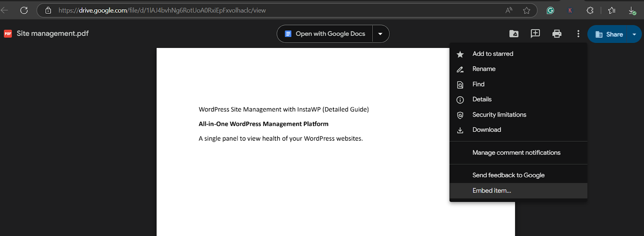This screenshot has height=236, width=644.
Task: Click the Google Docs icon in Open with button
Action: tap(288, 34)
